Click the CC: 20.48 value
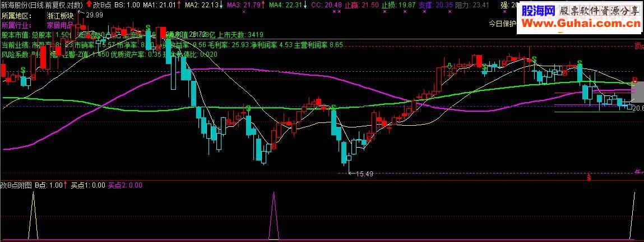The width and height of the screenshot is (644, 242). [327, 5]
